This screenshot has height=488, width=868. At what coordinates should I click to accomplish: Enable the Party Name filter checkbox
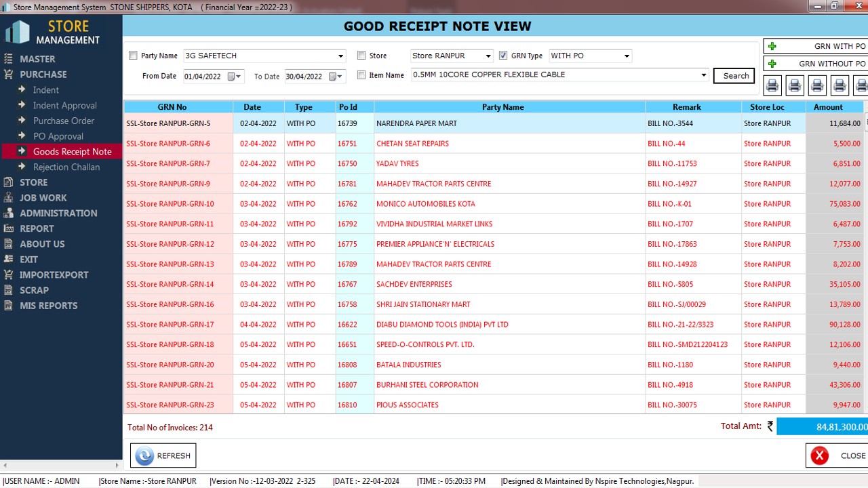click(133, 56)
